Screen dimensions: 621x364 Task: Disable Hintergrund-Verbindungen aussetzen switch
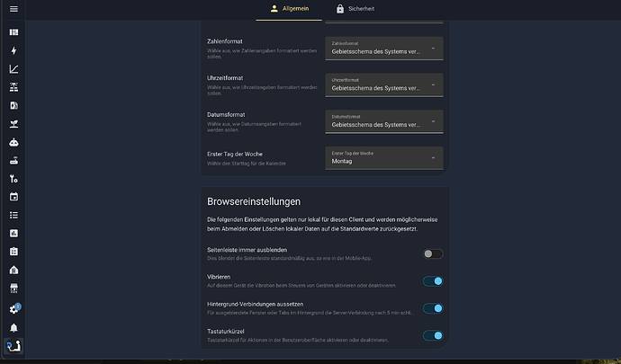433,308
